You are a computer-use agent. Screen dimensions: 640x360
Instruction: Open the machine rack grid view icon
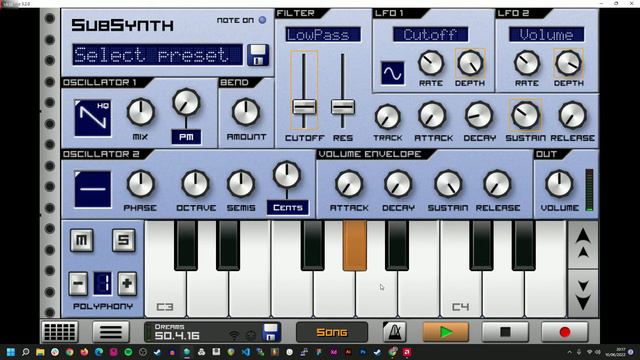point(60,332)
